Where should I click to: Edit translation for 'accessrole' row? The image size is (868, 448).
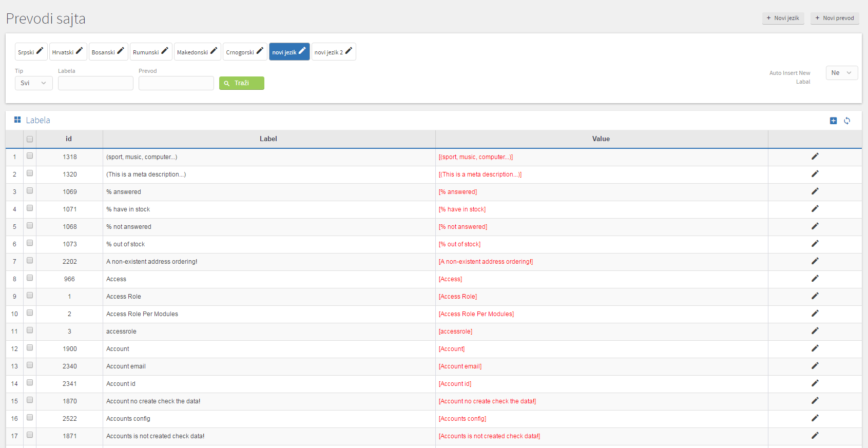pyautogui.click(x=815, y=331)
